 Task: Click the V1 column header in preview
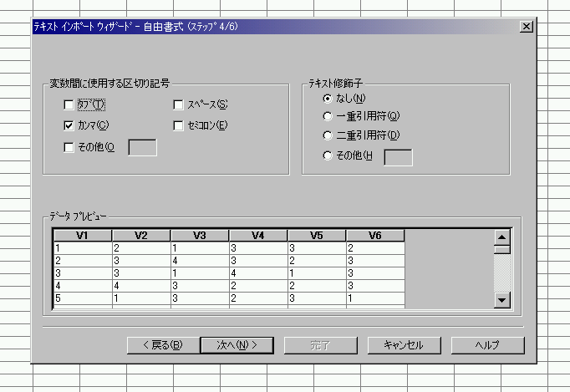(82, 236)
